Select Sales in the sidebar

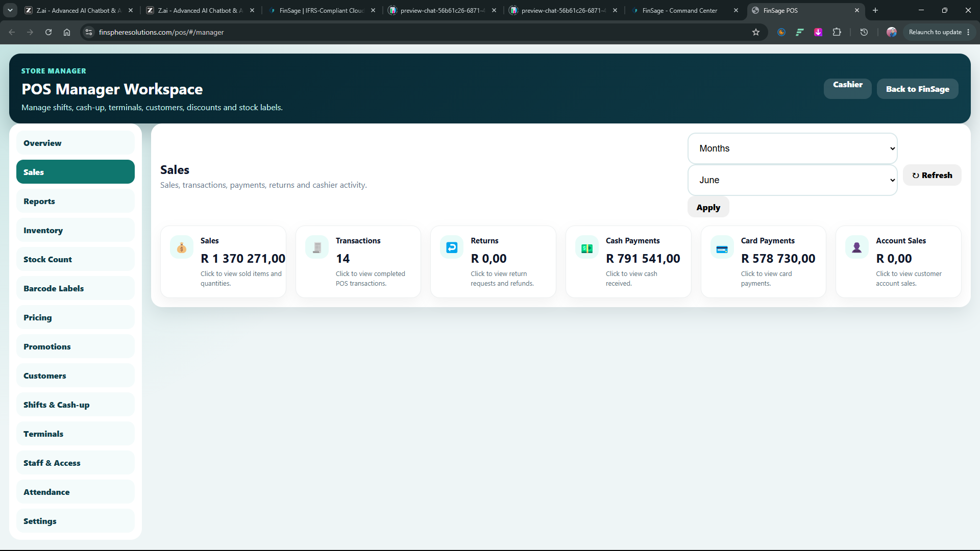[x=76, y=172]
